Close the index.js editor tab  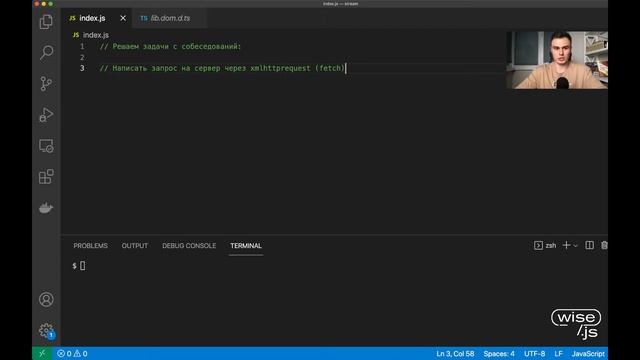[123, 18]
